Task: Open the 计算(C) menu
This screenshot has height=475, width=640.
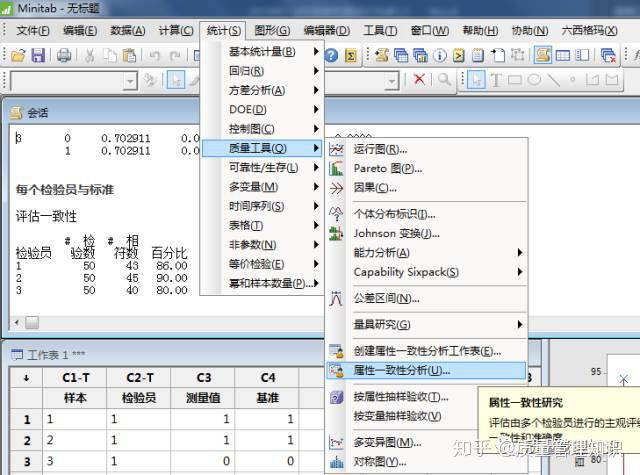Action: (176, 31)
